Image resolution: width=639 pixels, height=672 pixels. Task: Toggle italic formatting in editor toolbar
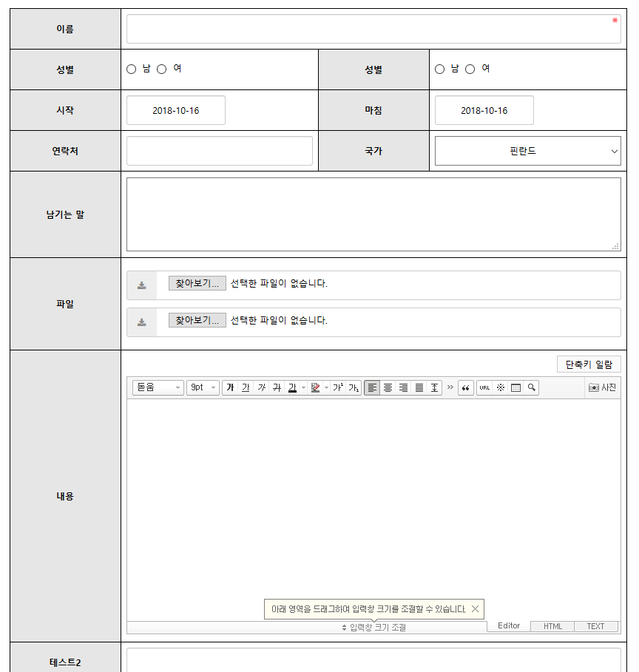click(x=262, y=387)
